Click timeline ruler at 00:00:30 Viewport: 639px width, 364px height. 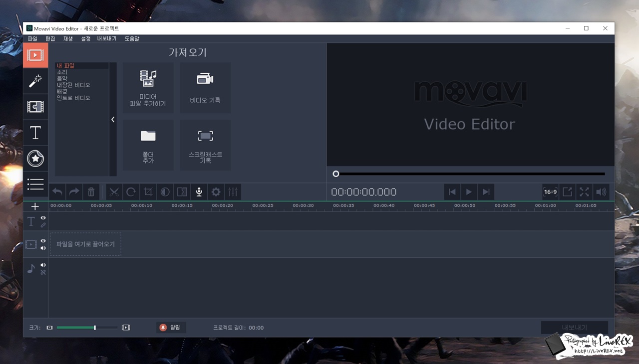303,205
